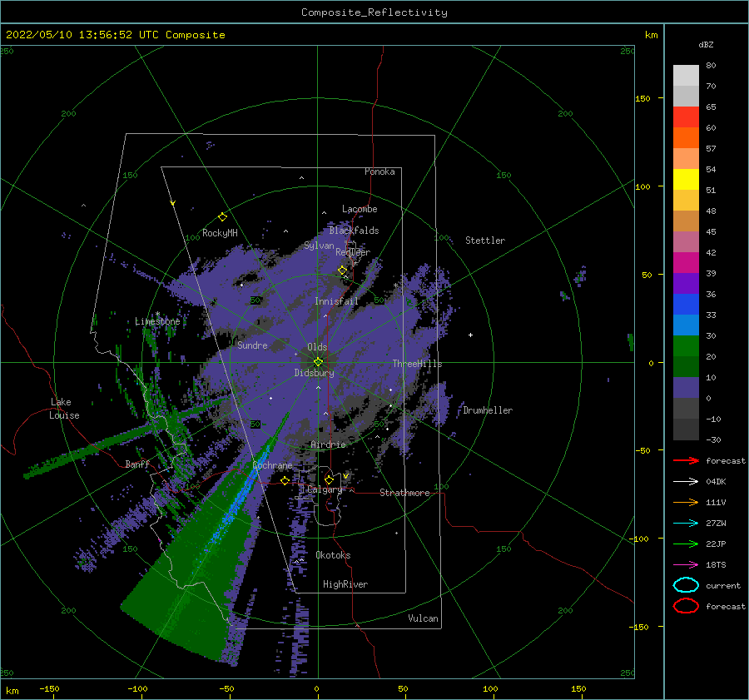Viewport: 749px width, 700px height.
Task: Click the -30 value on the dBZ scale
Action: tap(714, 439)
